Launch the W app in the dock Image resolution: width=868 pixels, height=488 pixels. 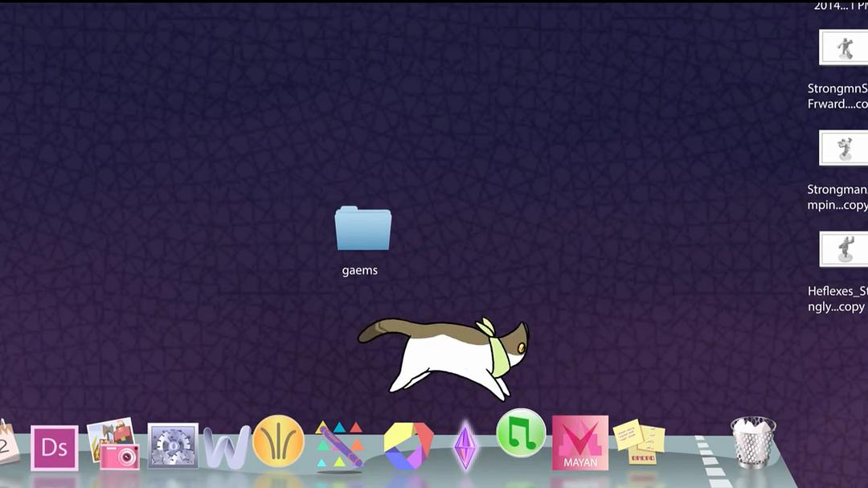pos(226,448)
